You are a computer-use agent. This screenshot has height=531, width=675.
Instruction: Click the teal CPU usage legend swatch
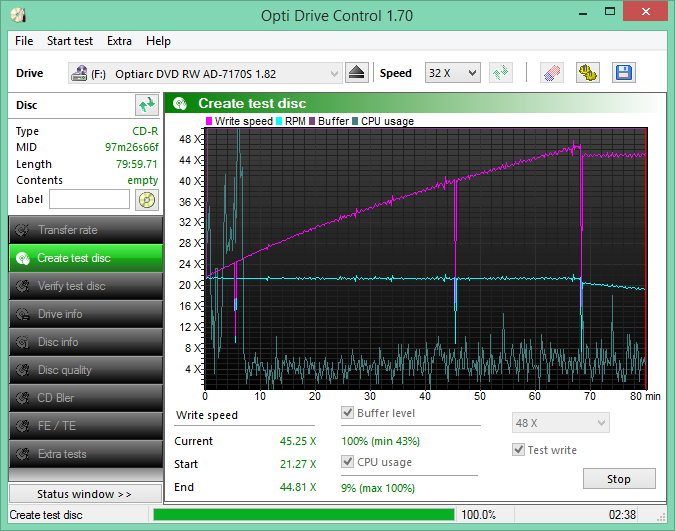(x=355, y=121)
